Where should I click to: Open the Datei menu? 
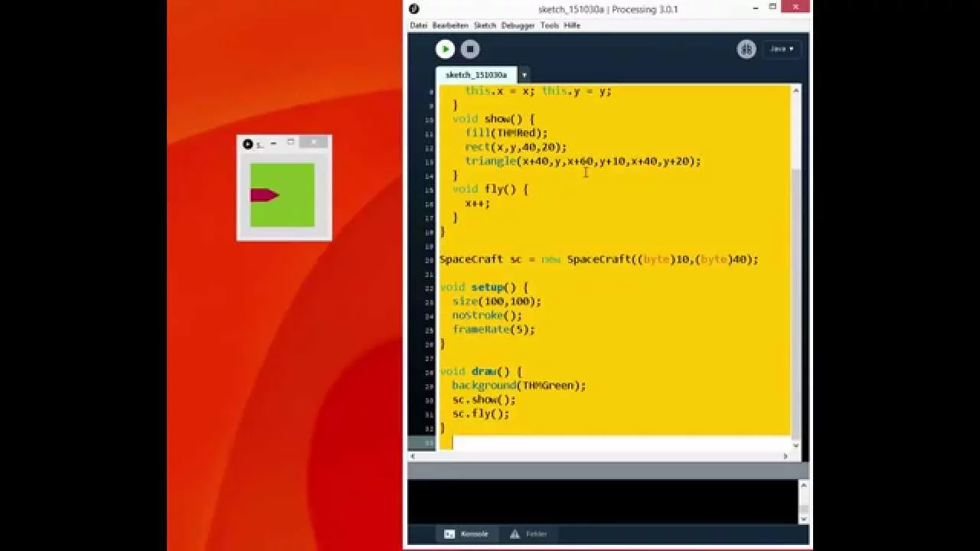[418, 25]
